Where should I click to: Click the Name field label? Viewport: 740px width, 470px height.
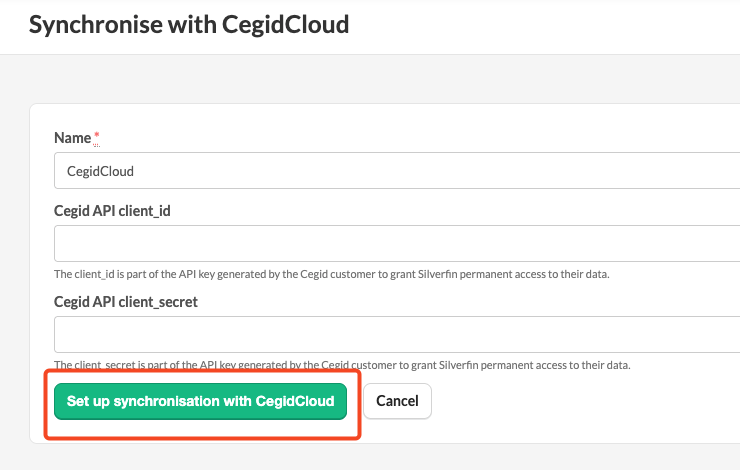tap(72, 137)
